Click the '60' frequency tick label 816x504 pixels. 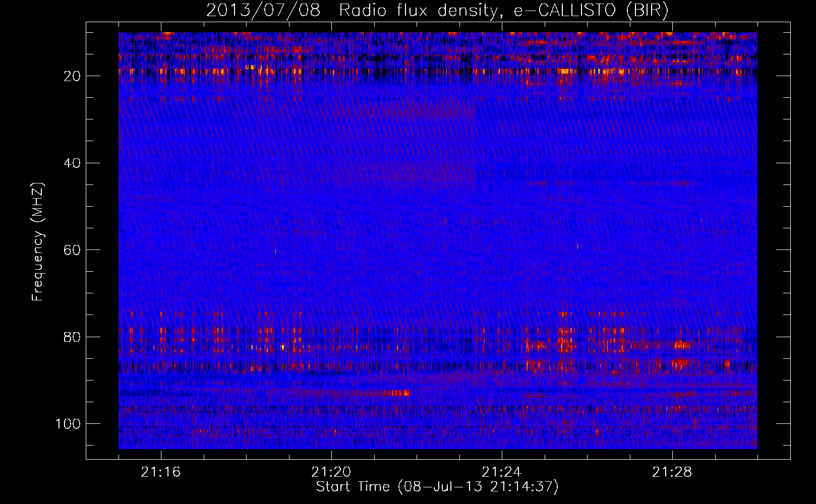(x=72, y=250)
